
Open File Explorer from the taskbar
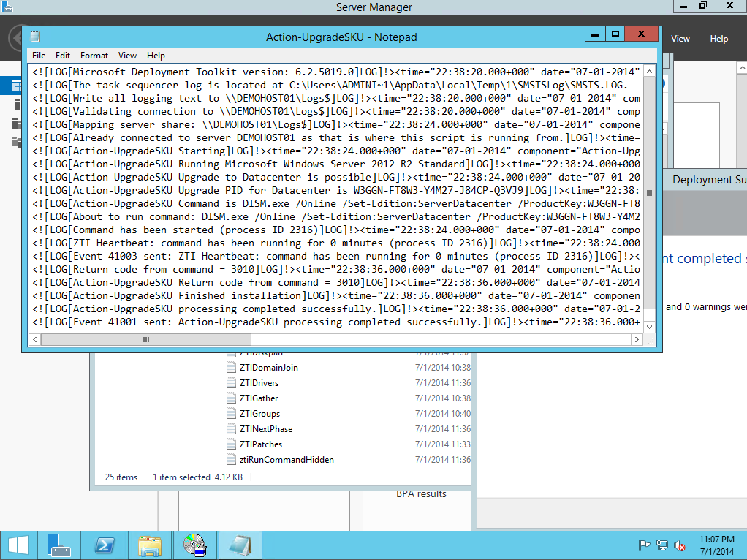click(150, 545)
